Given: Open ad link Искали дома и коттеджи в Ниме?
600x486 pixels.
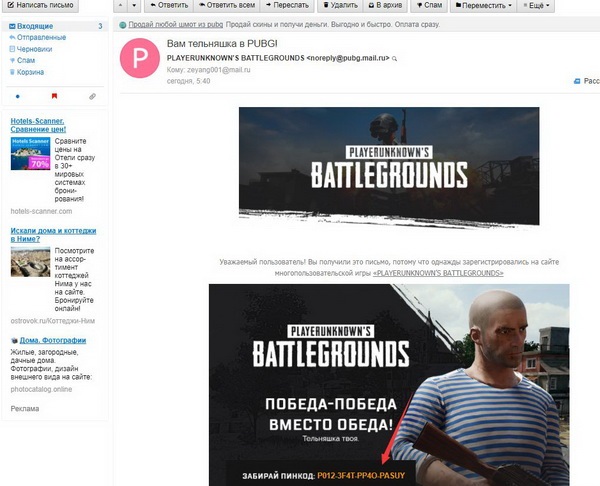Looking at the screenshot, I should [53, 235].
